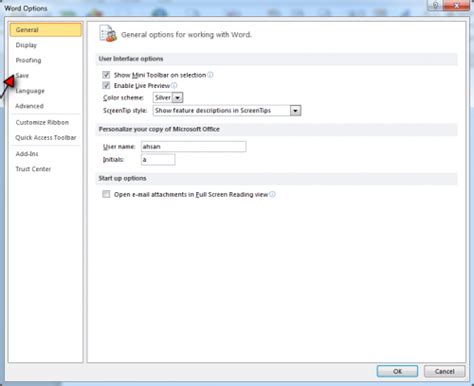Image resolution: width=474 pixels, height=386 pixels.
Task: Confirm with the OK button
Action: click(x=397, y=371)
